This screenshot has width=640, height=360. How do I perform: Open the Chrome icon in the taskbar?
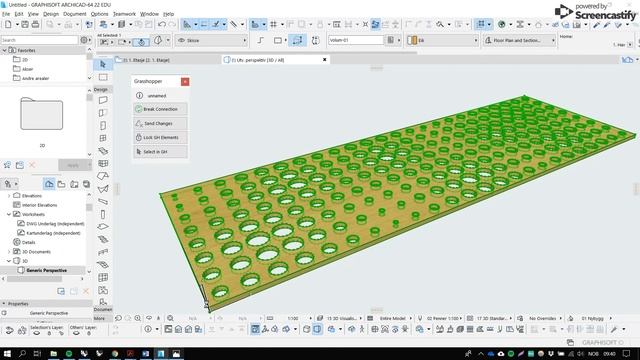(115, 353)
